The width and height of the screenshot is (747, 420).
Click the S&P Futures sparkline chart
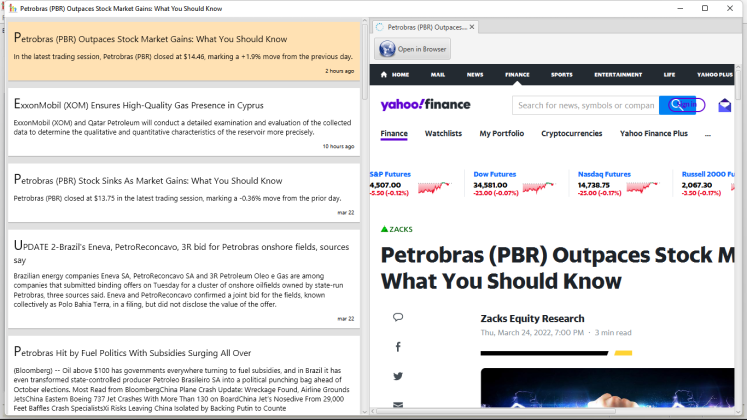click(434, 188)
